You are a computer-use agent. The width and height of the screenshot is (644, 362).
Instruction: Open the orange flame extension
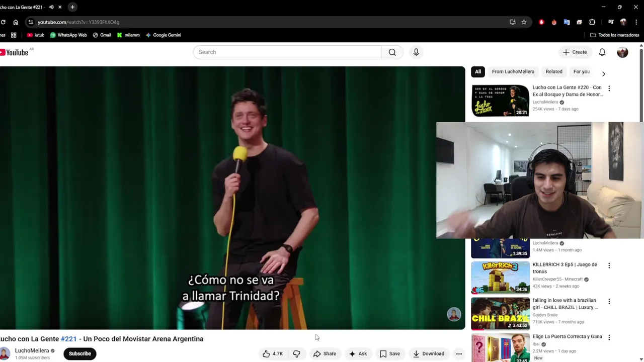[x=554, y=22]
